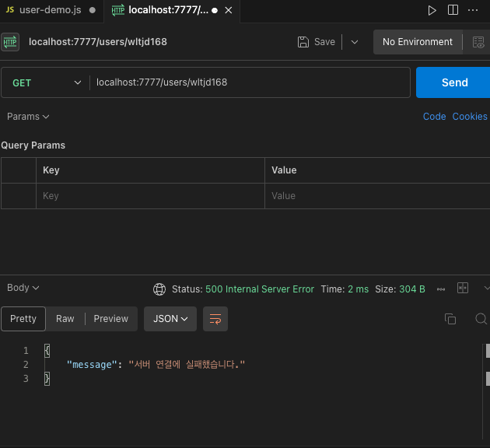
Task: Click 500 Internal Server Error status text
Action: 259,289
